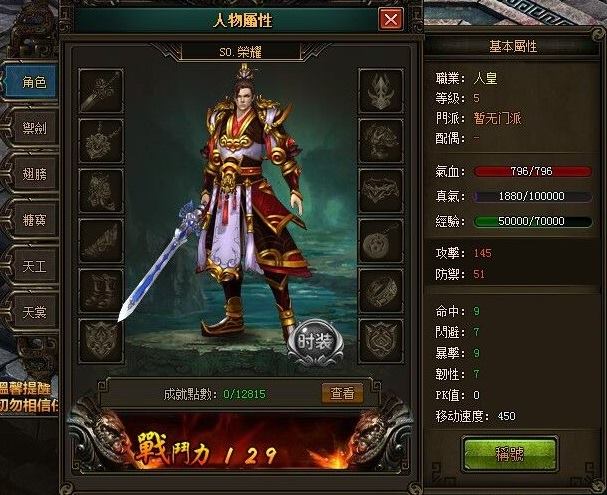607x495 pixels.
Task: Select the feather wing equipment slot
Action: 101,241
